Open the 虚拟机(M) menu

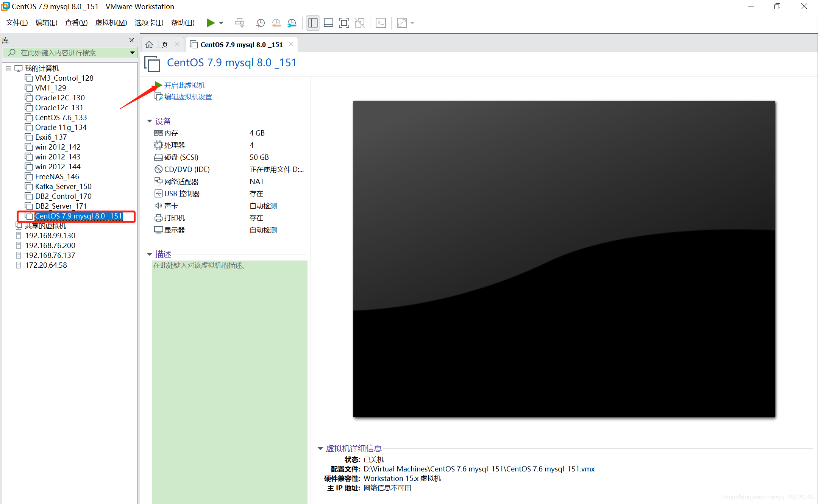click(111, 23)
